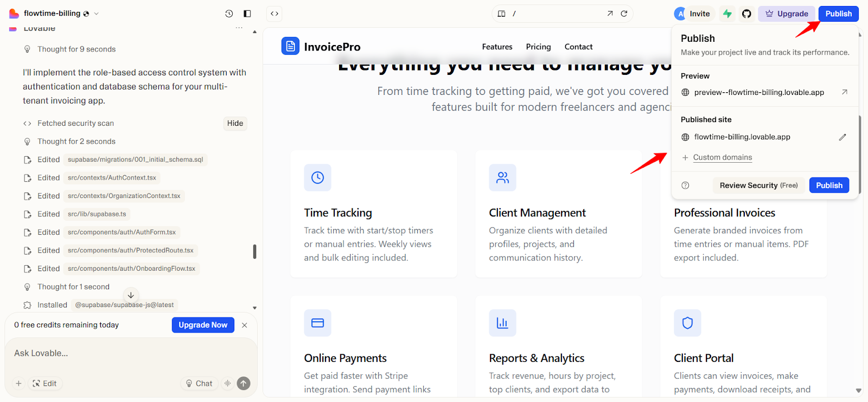Open edited file OnboardingFlow.tsx
The height and width of the screenshot is (402, 868).
point(131,269)
